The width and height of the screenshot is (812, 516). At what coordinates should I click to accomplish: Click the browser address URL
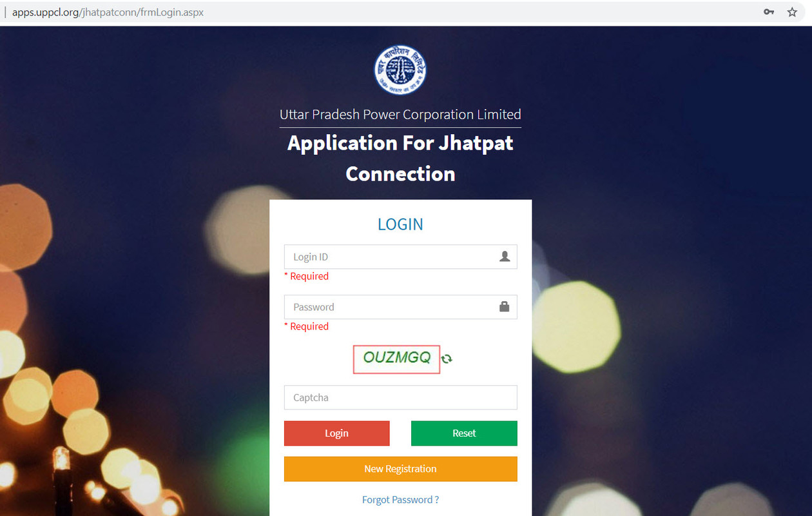tap(108, 12)
